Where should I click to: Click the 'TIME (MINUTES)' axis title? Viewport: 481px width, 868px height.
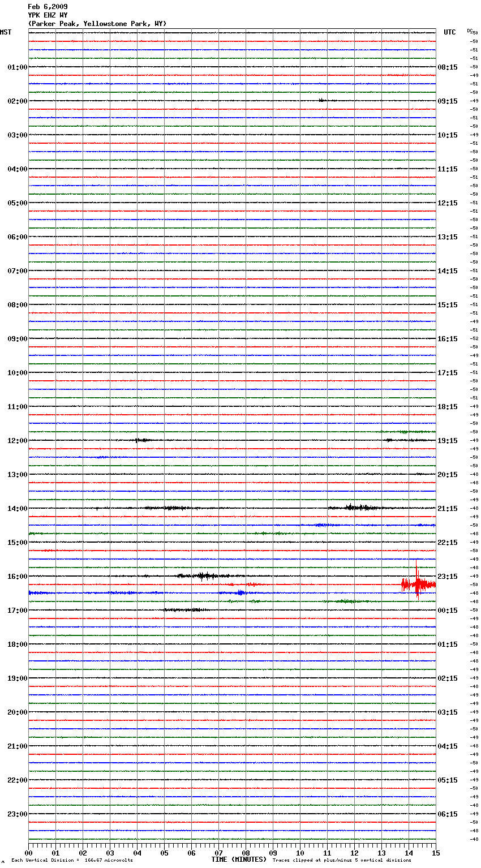pos(239,860)
